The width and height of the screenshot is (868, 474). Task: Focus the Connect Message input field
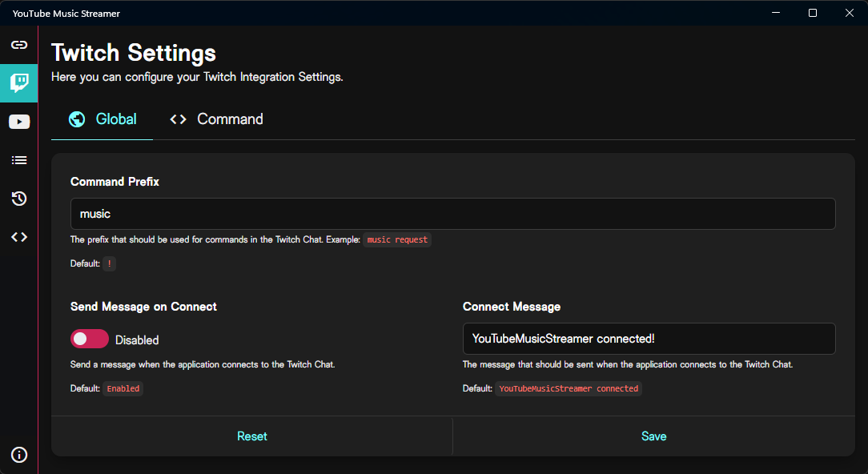point(649,339)
